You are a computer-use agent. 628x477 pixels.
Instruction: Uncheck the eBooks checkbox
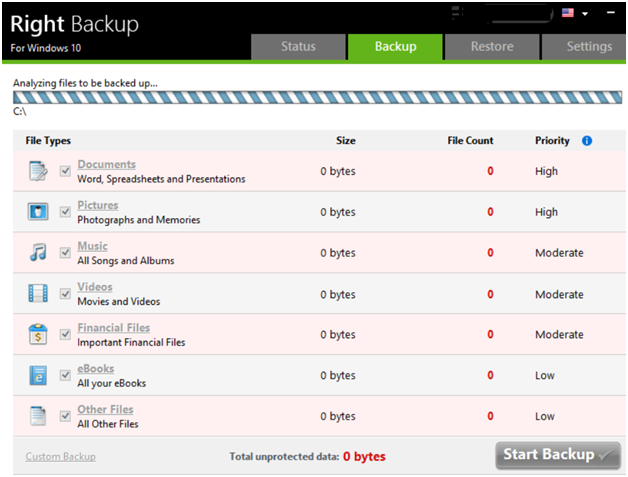[x=65, y=375]
